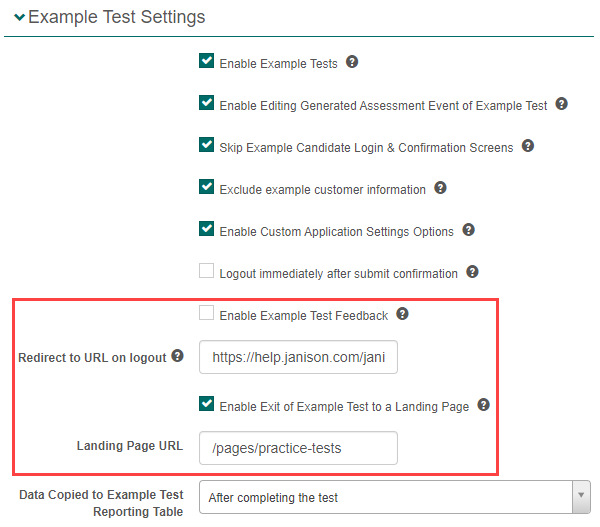Viewport: 600px width, 527px height.
Task: Open help for Logout immediately after submit
Action: coord(472,272)
